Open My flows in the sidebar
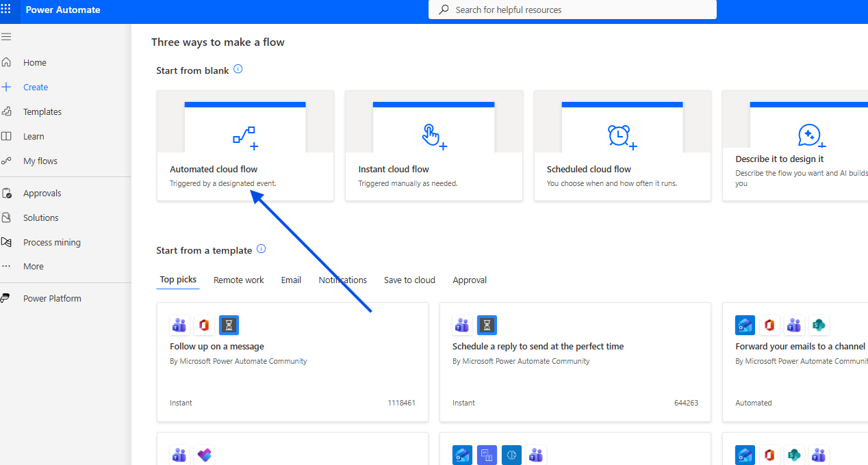The width and height of the screenshot is (868, 465). click(x=40, y=161)
